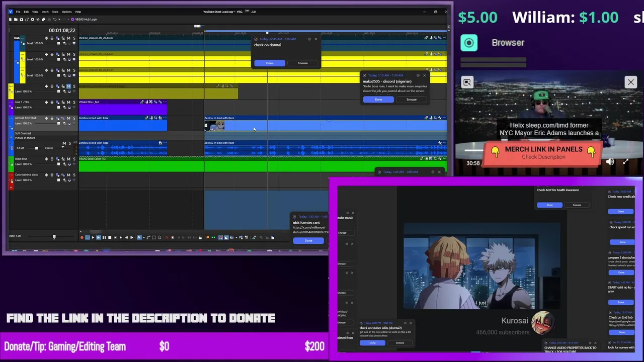The width and height of the screenshot is (644, 362).
Task: Toggle Automatic Crossfades icon
Action: coord(226,237)
